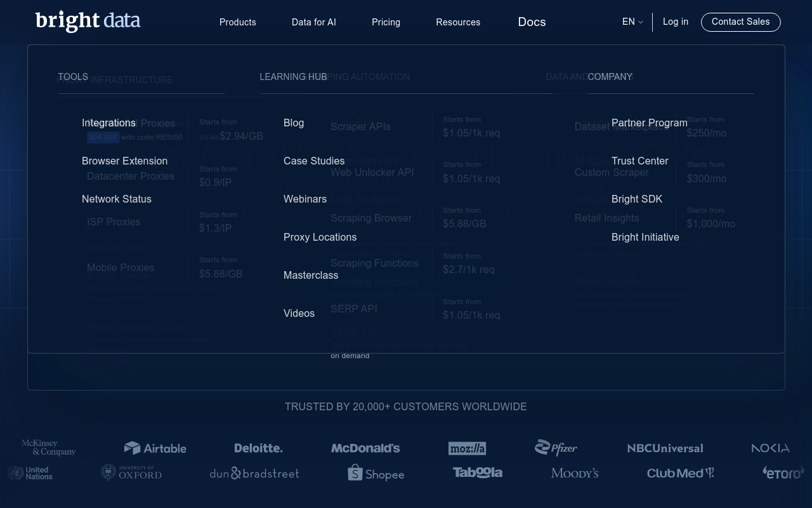The height and width of the screenshot is (508, 812).
Task: Click the Moody's logo
Action: pos(575,473)
